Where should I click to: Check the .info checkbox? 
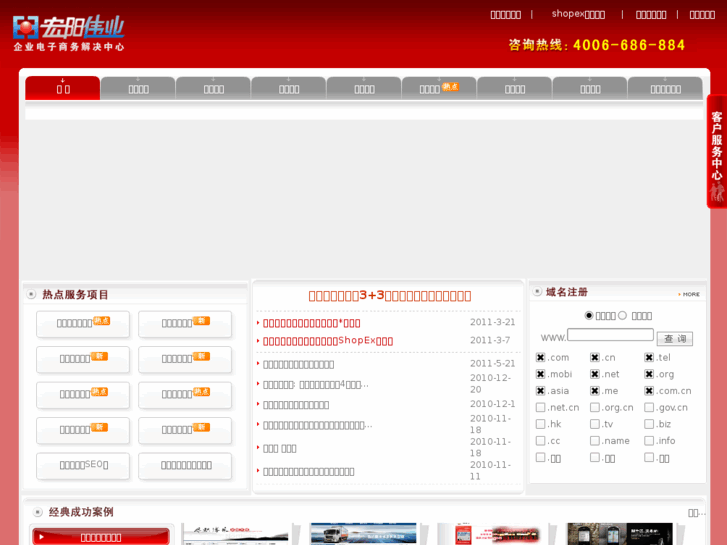[649, 441]
